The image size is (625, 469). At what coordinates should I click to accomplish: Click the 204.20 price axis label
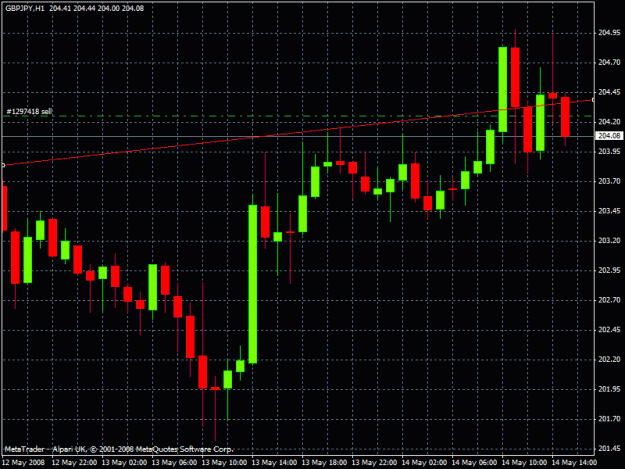click(609, 122)
